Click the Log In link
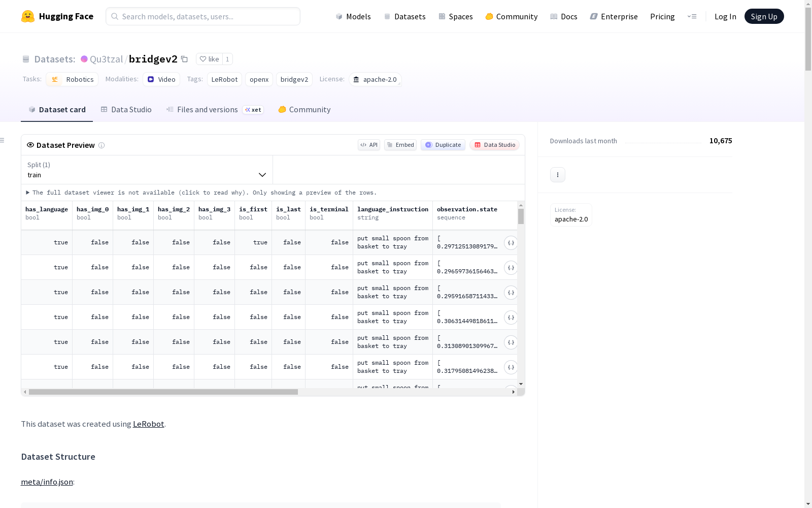This screenshot has height=508, width=812. coord(725,16)
